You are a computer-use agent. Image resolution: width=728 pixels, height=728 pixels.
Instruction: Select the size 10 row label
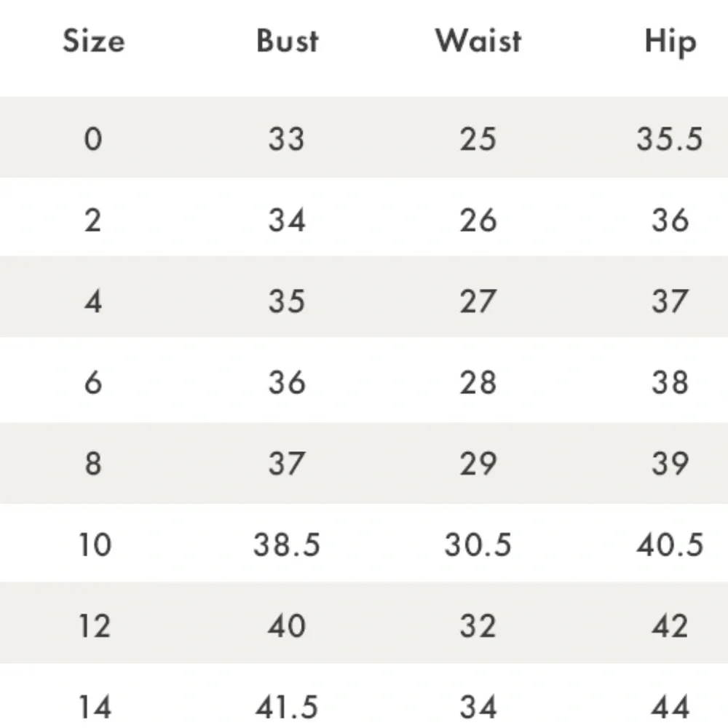pyautogui.click(x=95, y=545)
